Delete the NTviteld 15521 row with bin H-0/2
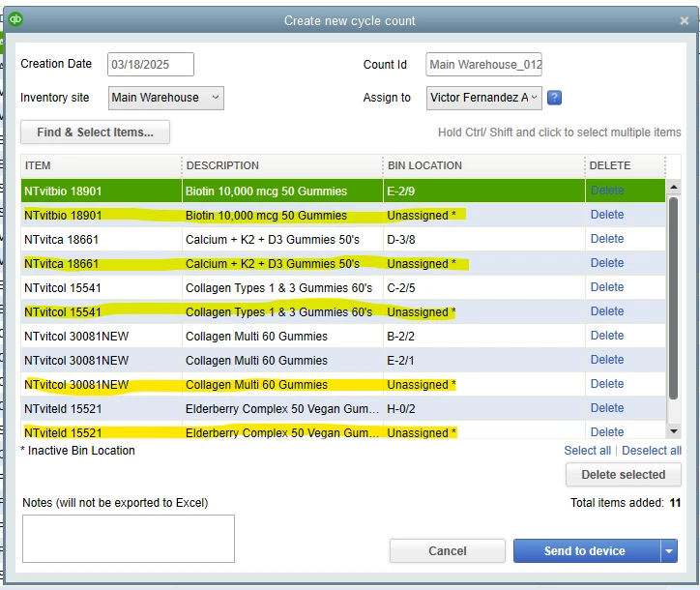The height and width of the screenshot is (590, 700). point(606,408)
